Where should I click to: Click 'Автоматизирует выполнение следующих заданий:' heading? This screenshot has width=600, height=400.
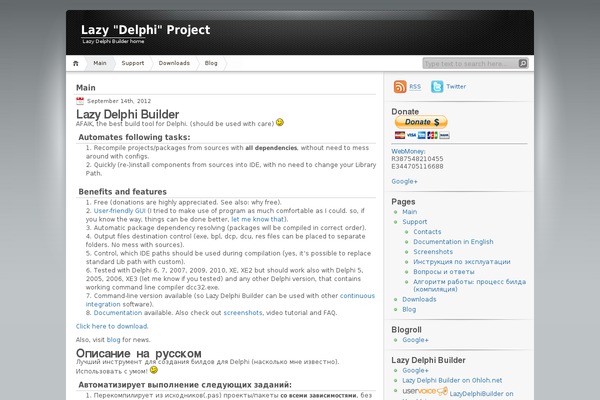pos(185,385)
